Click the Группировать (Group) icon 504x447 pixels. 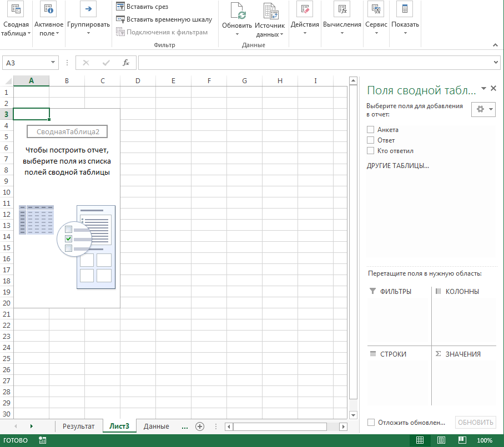tap(88, 10)
